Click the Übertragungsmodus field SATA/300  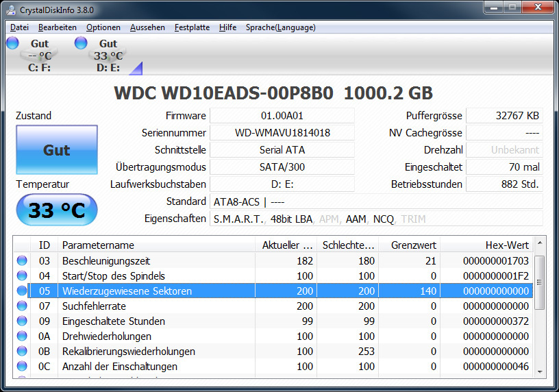[x=282, y=167]
